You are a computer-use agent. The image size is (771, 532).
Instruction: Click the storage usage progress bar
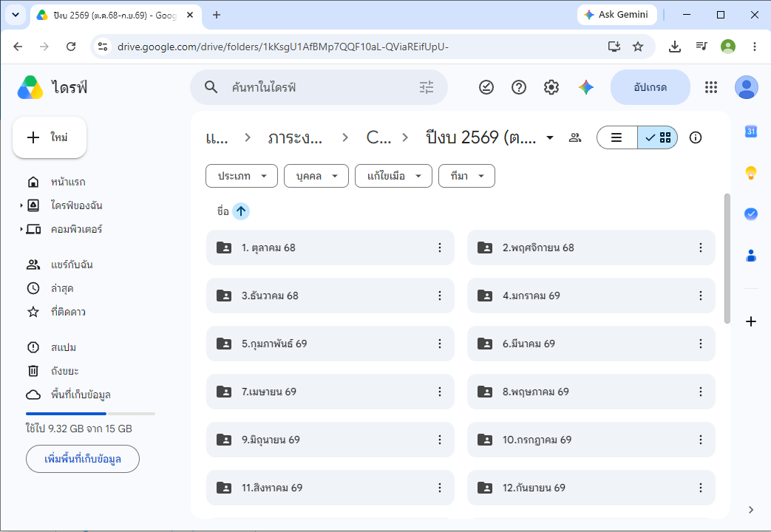point(90,414)
